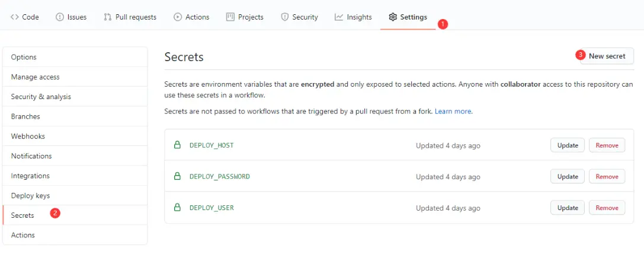Image resolution: width=644 pixels, height=254 pixels.
Task: Go to Webhooks settings in sidebar
Action: pyautogui.click(x=28, y=136)
